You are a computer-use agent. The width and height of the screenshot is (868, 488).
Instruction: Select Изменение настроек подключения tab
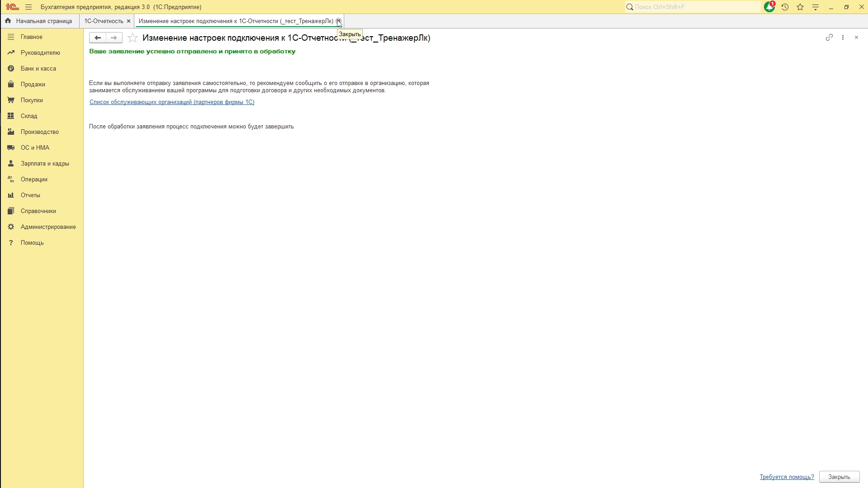pos(236,21)
